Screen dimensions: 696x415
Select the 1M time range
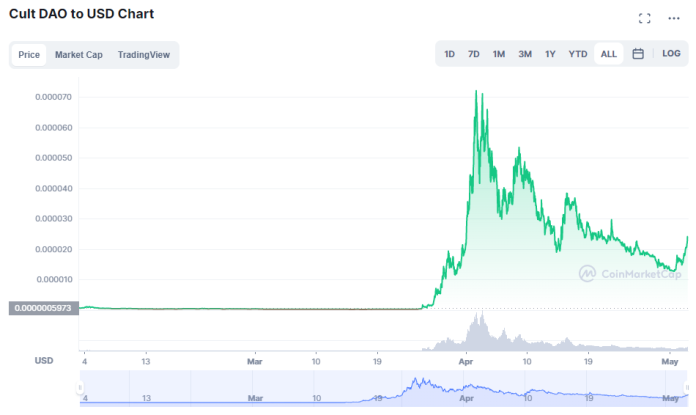tap(498, 54)
